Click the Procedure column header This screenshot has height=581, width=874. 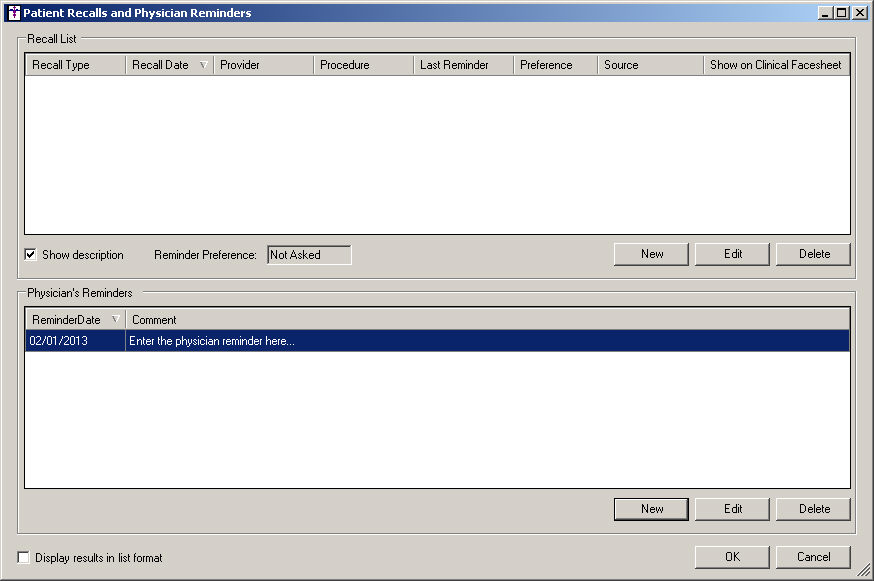(x=363, y=65)
